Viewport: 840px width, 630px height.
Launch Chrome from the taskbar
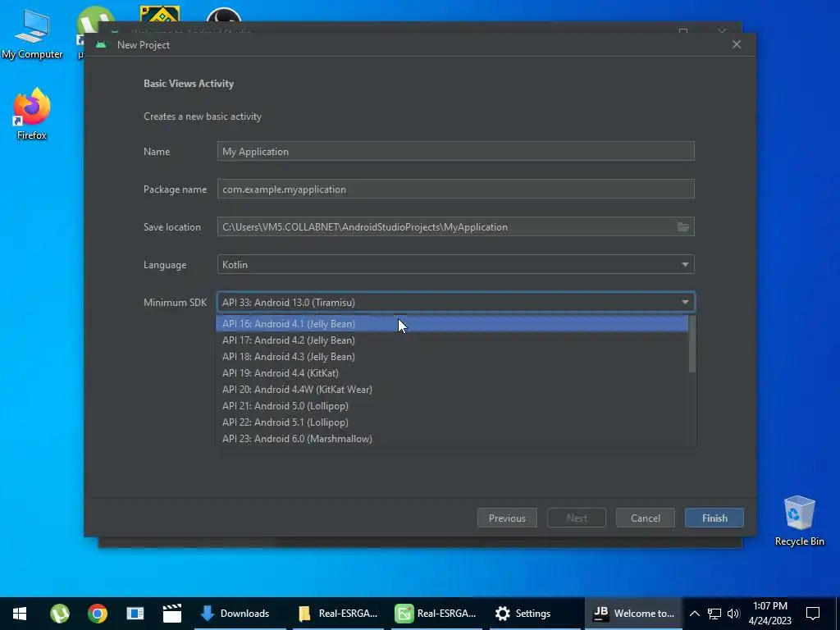[x=98, y=614]
